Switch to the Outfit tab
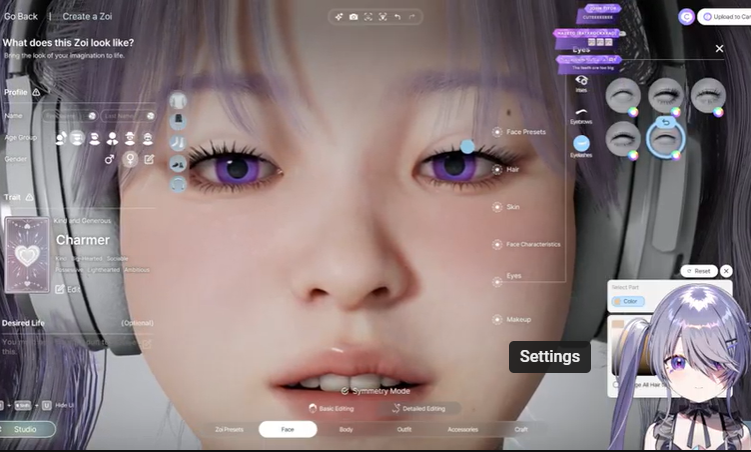 (x=404, y=429)
